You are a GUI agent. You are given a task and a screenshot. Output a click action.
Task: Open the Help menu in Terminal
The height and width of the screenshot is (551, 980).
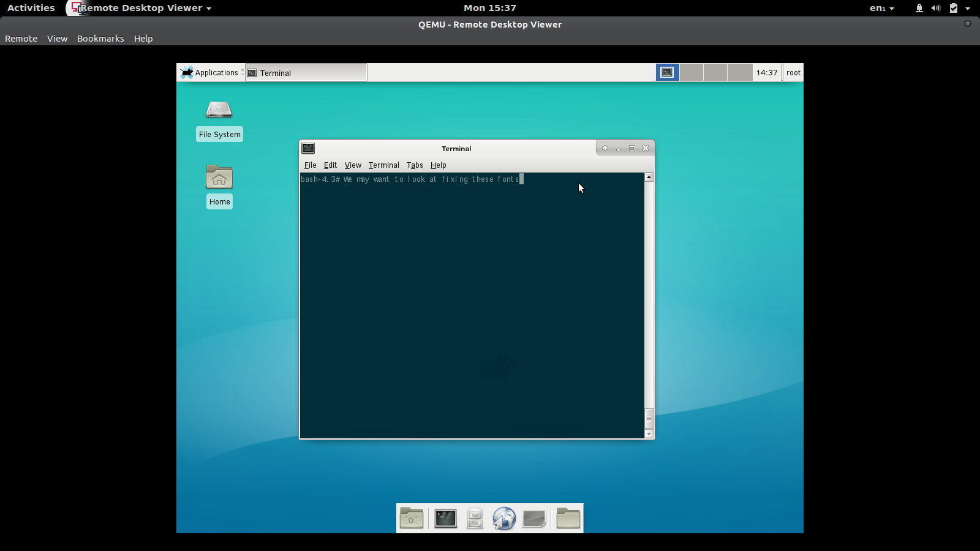click(438, 165)
